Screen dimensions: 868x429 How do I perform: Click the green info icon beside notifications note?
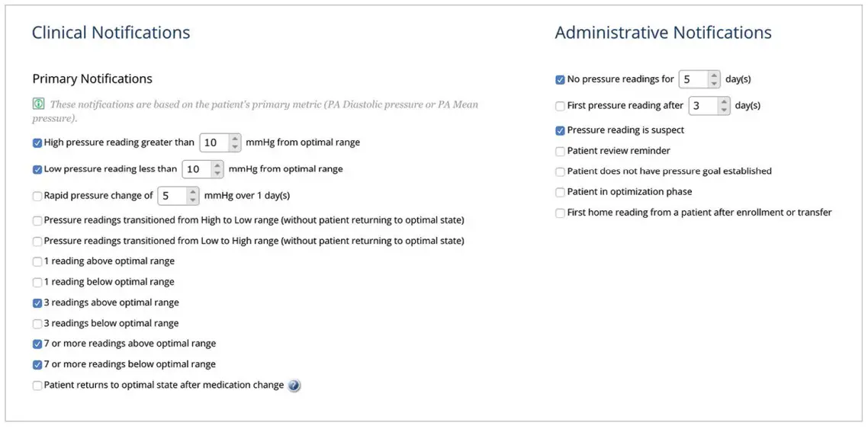(x=38, y=104)
